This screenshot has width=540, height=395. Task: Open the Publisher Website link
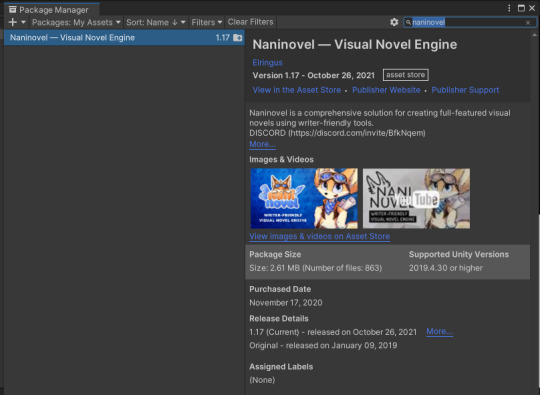pyautogui.click(x=386, y=90)
